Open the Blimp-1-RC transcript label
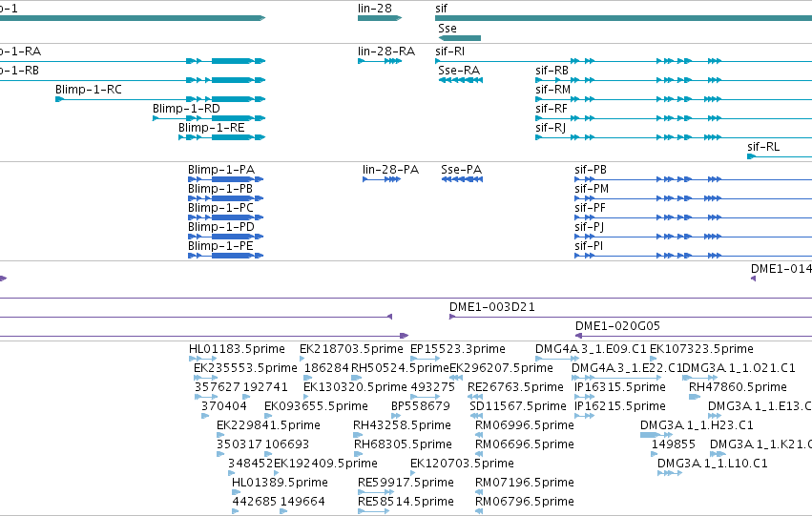The image size is (812, 516). pos(89,90)
